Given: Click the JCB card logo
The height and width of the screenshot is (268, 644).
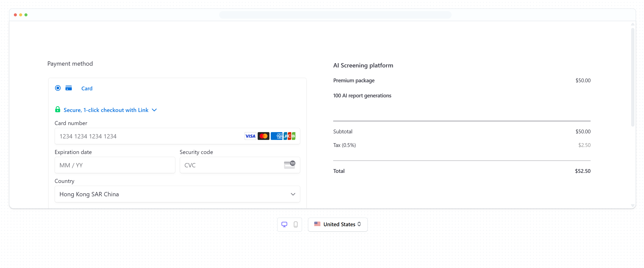Looking at the screenshot, I should [x=289, y=136].
